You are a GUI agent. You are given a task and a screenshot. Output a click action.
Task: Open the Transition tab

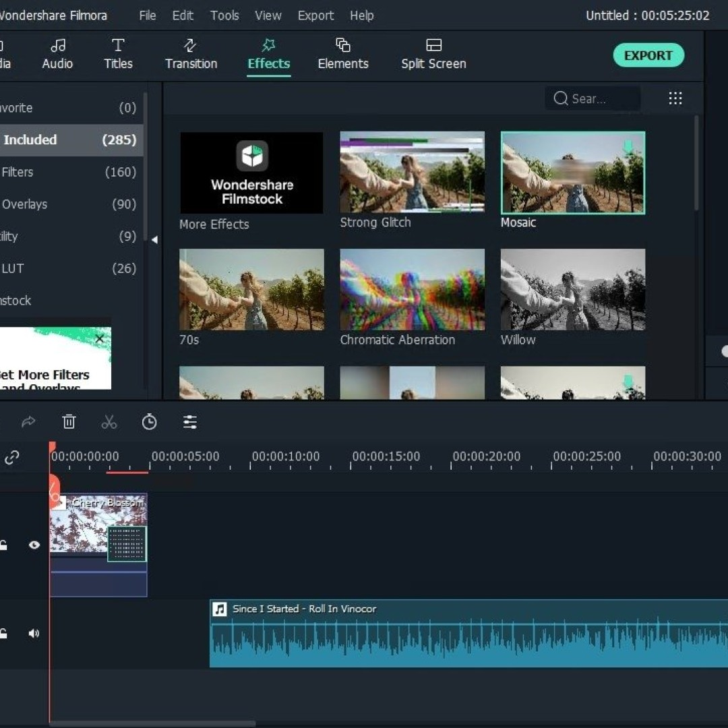191,55
